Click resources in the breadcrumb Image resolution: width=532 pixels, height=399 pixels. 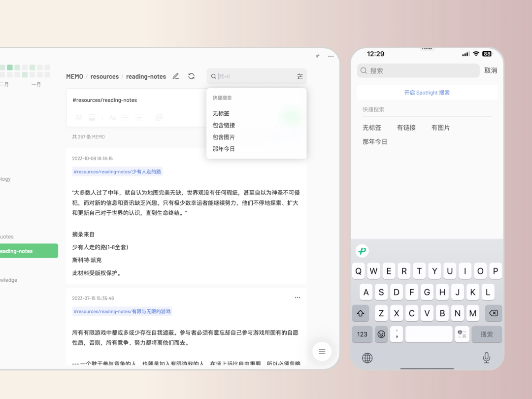(104, 77)
